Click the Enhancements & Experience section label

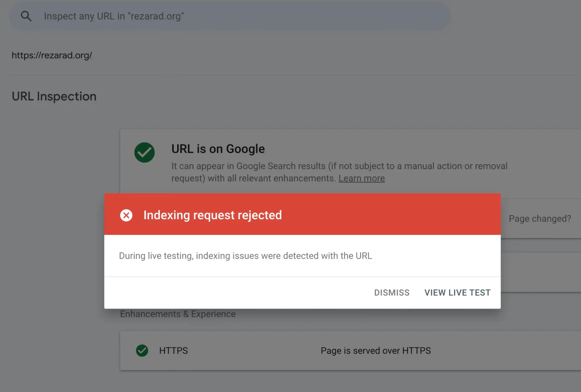tap(178, 314)
